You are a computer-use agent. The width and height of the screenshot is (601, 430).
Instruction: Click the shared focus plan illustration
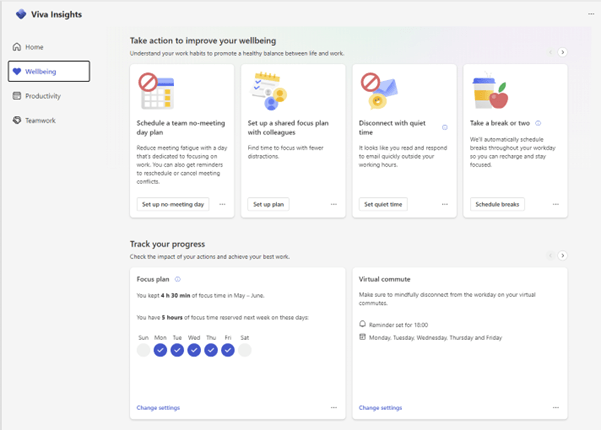click(x=268, y=91)
